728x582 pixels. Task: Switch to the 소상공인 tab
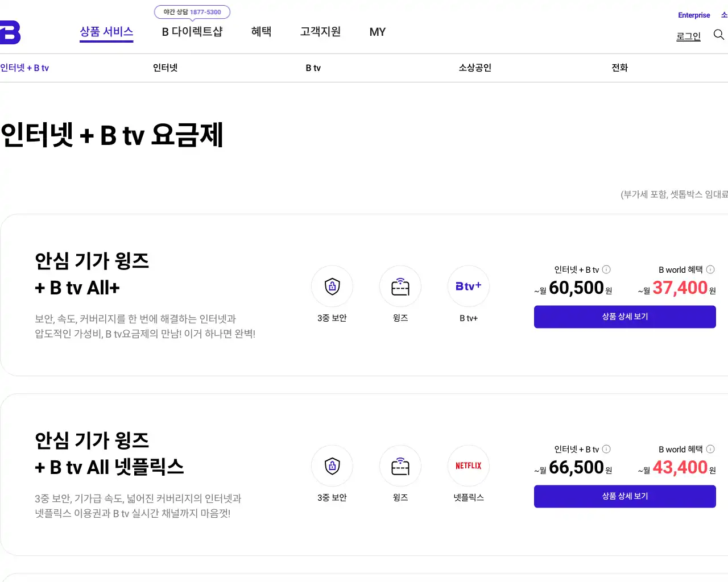475,68
